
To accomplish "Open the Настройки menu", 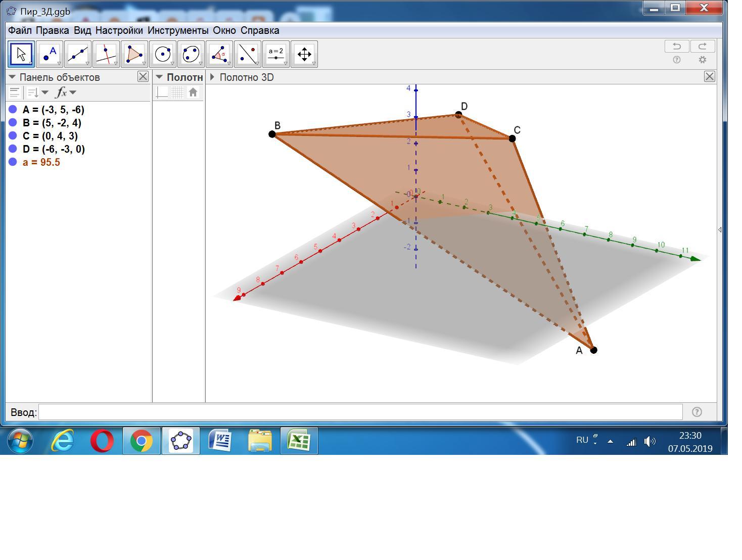I will pos(119,30).
